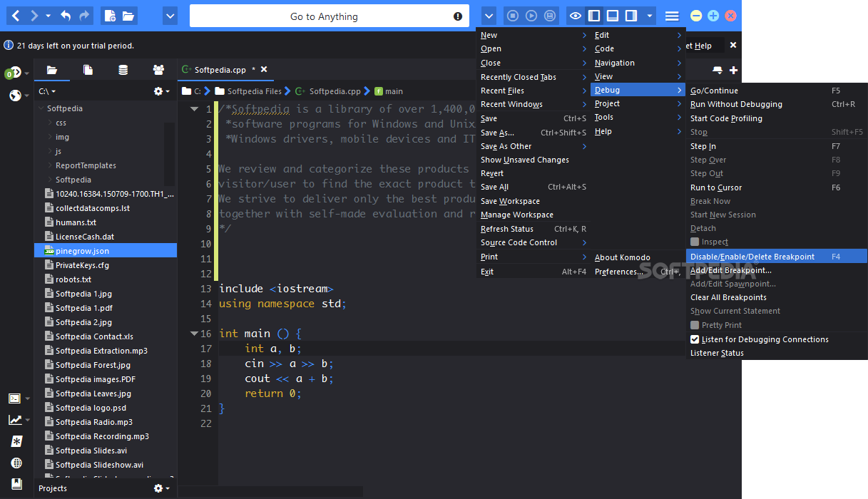This screenshot has height=499, width=868.
Task: Choose Start Code Profiling
Action: 777,118
